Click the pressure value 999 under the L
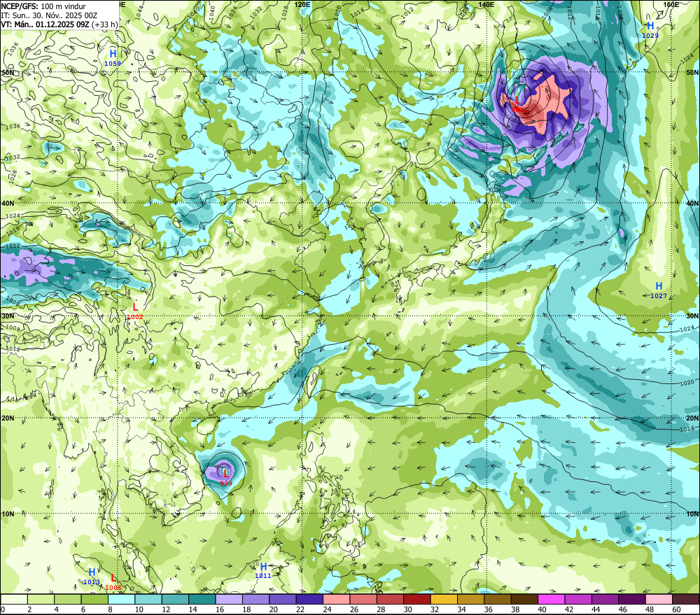The height and width of the screenshot is (615, 700). pos(226,483)
